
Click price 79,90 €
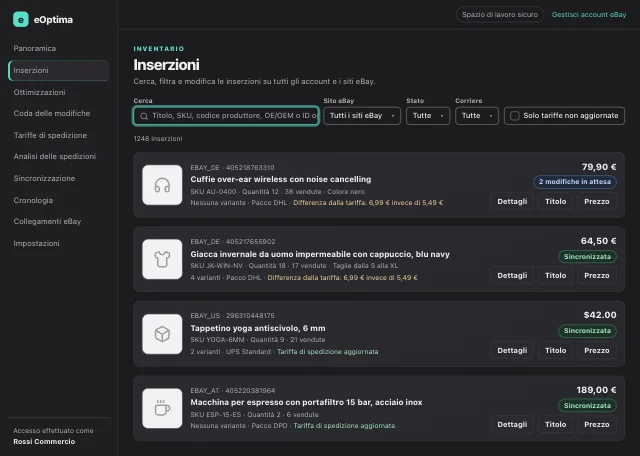[x=599, y=167]
